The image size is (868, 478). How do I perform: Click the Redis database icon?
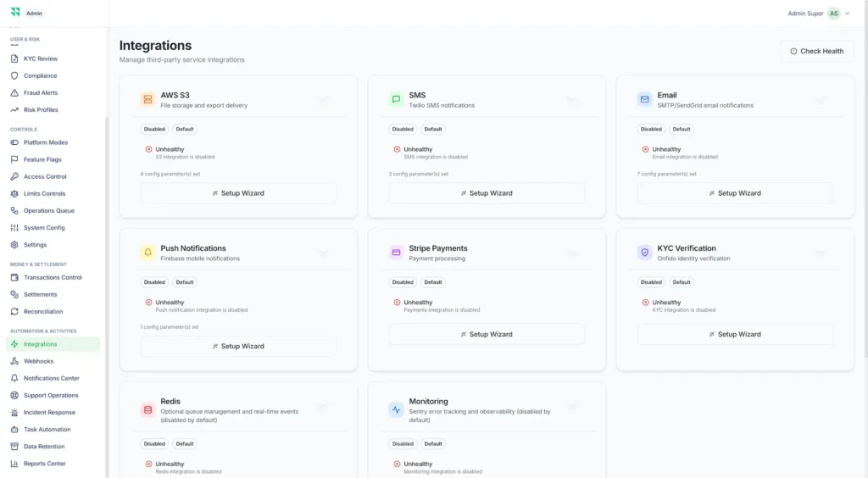click(147, 410)
